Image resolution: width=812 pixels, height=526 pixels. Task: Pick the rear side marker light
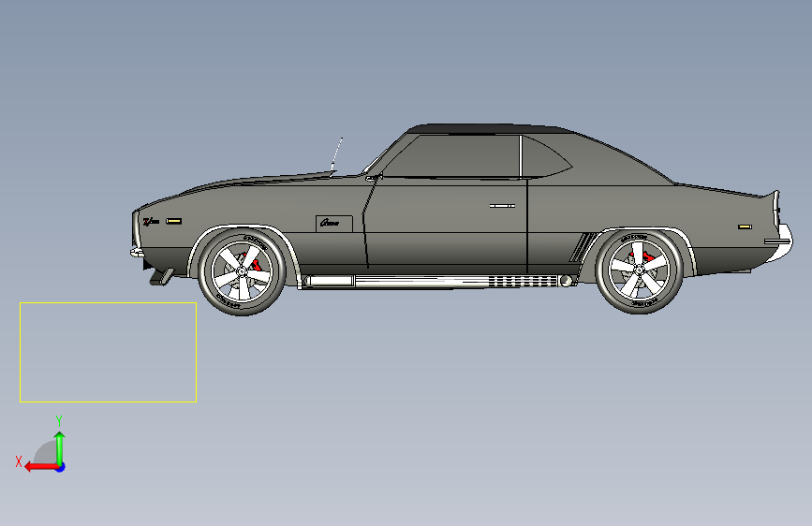[745, 226]
